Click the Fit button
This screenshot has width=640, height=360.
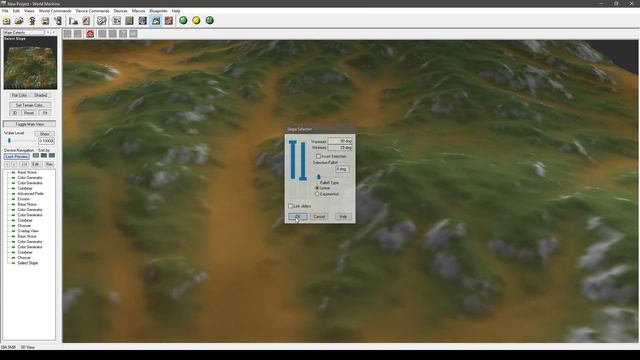(x=45, y=113)
